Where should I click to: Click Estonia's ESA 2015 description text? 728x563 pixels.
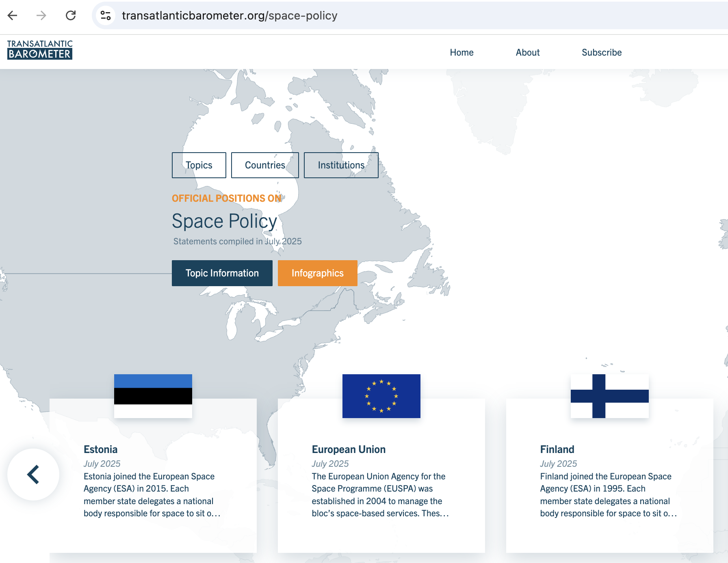[152, 495]
